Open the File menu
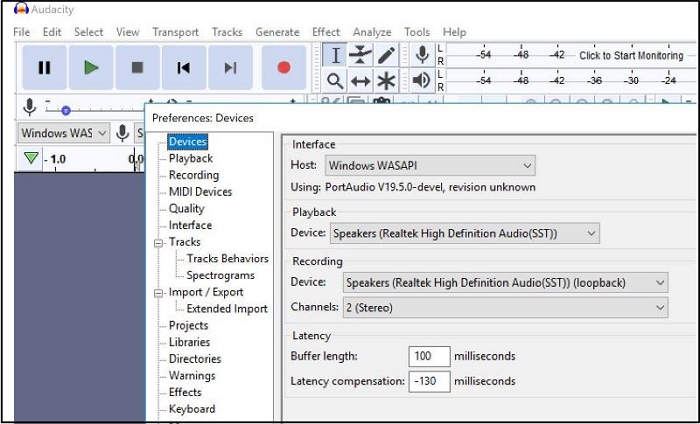Image resolution: width=700 pixels, height=424 pixels. 21,32
